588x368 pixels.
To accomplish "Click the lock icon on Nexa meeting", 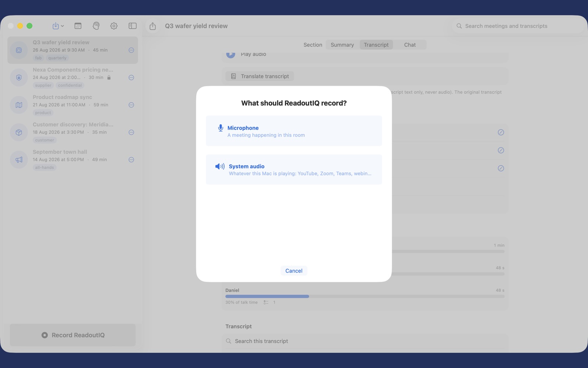I will [x=109, y=77].
